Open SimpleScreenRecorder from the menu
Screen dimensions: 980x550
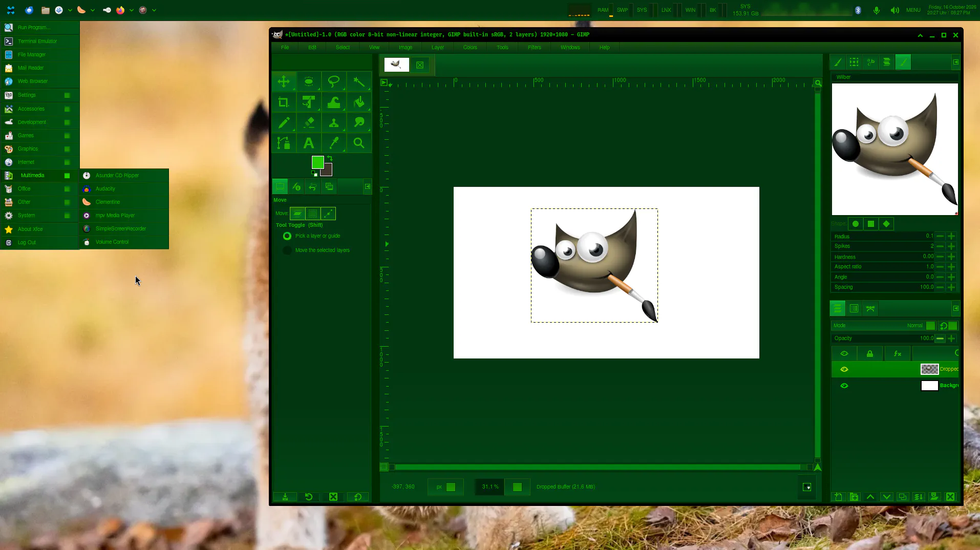point(124,229)
